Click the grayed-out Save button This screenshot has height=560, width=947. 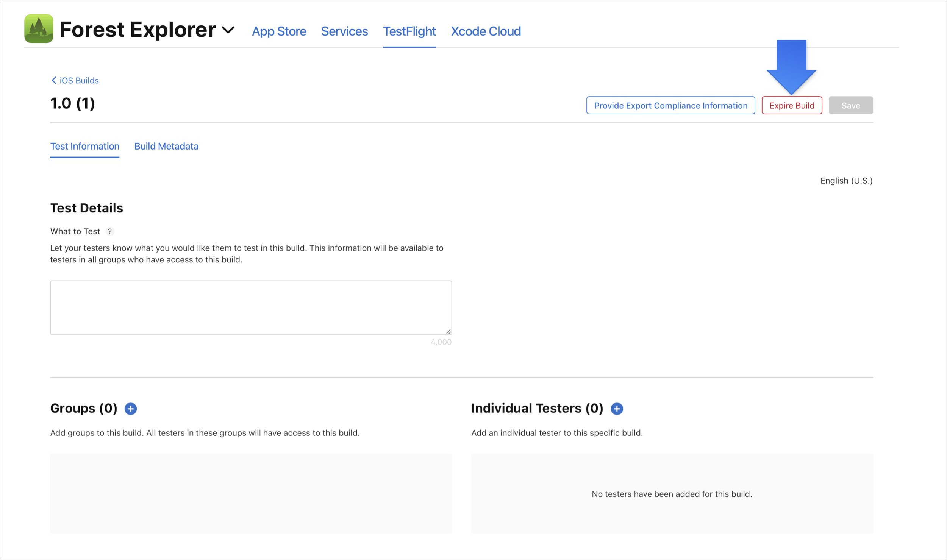(x=850, y=105)
